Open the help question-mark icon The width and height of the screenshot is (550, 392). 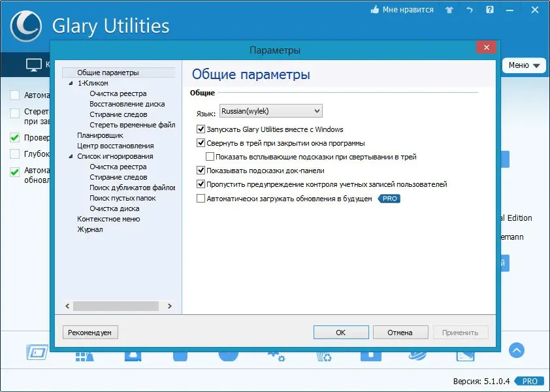click(490, 10)
